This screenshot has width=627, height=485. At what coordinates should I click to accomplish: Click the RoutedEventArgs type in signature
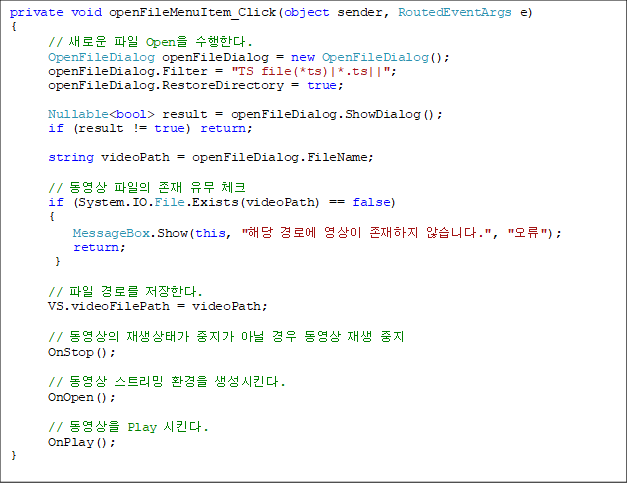tap(455, 12)
